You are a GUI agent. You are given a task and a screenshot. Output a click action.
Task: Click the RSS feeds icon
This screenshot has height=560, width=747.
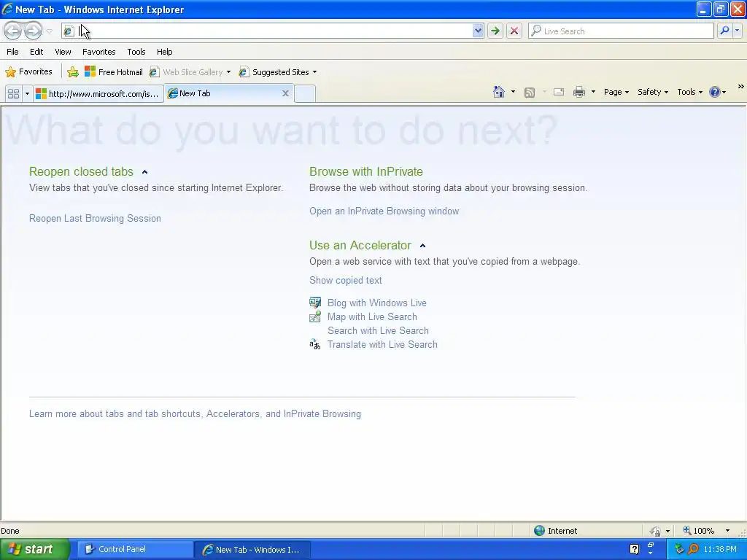tap(530, 93)
